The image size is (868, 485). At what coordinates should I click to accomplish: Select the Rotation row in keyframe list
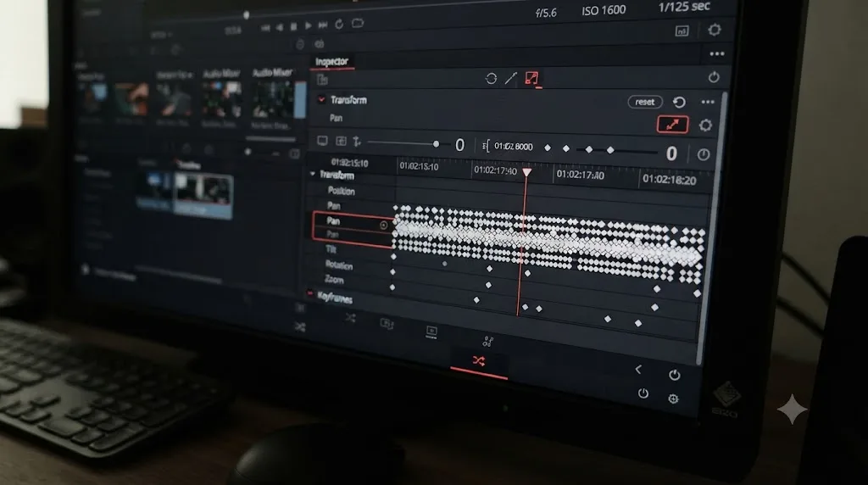click(x=339, y=265)
